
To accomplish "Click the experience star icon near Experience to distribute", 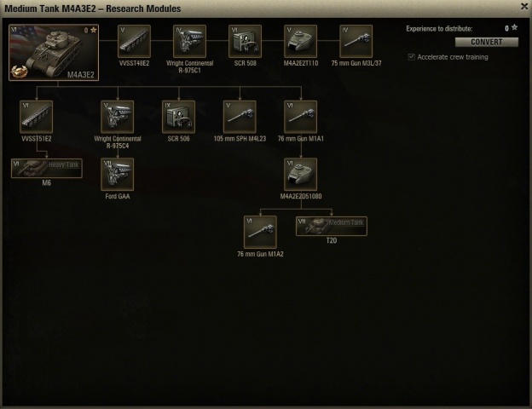I will coord(514,28).
